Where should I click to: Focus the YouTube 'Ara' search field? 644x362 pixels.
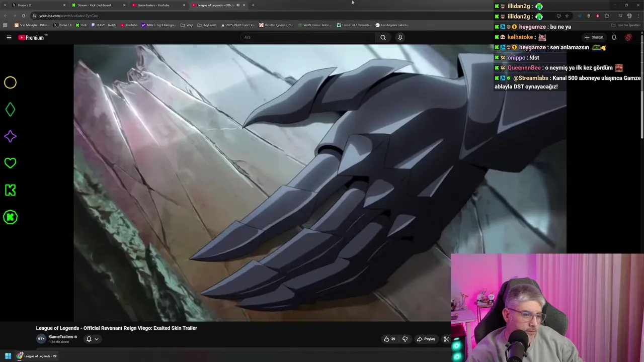click(x=308, y=37)
